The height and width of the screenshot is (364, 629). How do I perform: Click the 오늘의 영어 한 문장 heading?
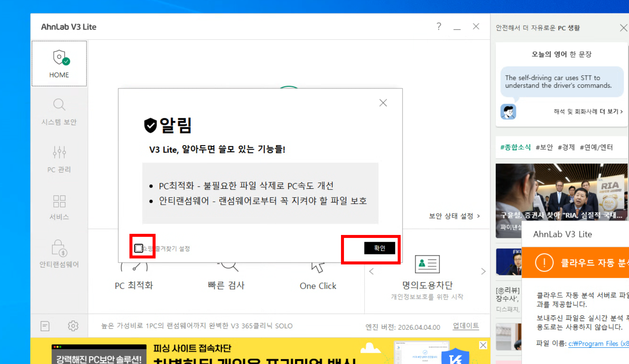pos(561,54)
